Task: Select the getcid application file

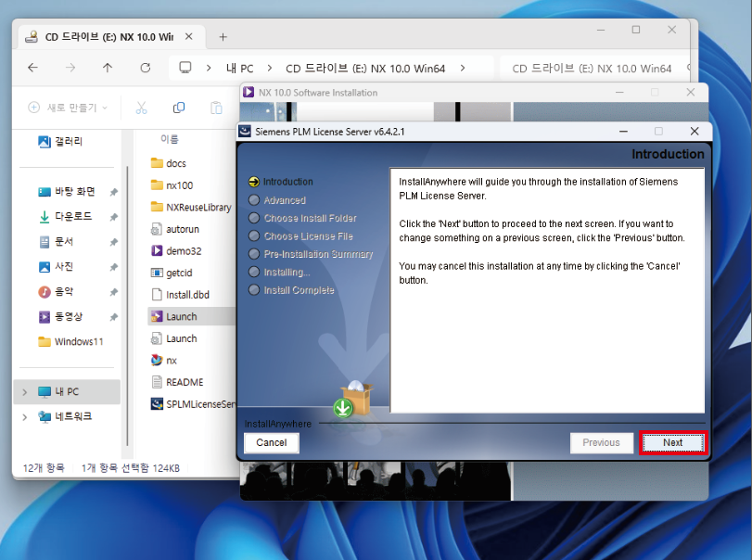Action: coord(172,273)
